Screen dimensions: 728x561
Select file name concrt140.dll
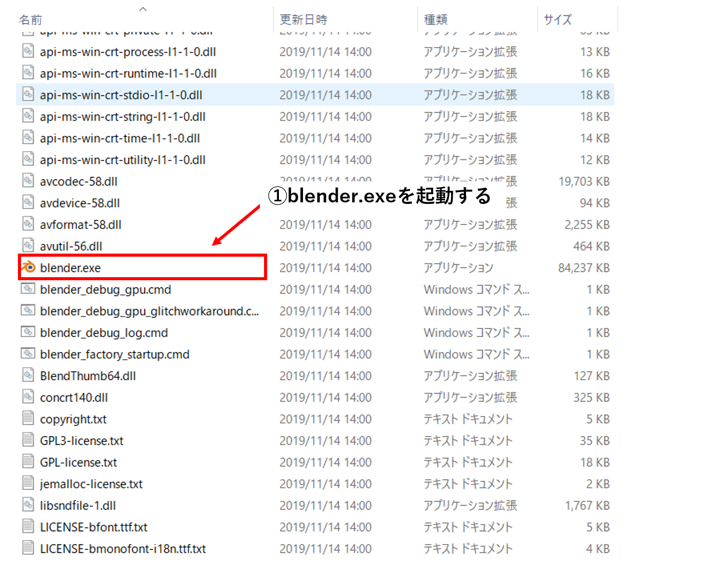(x=74, y=397)
